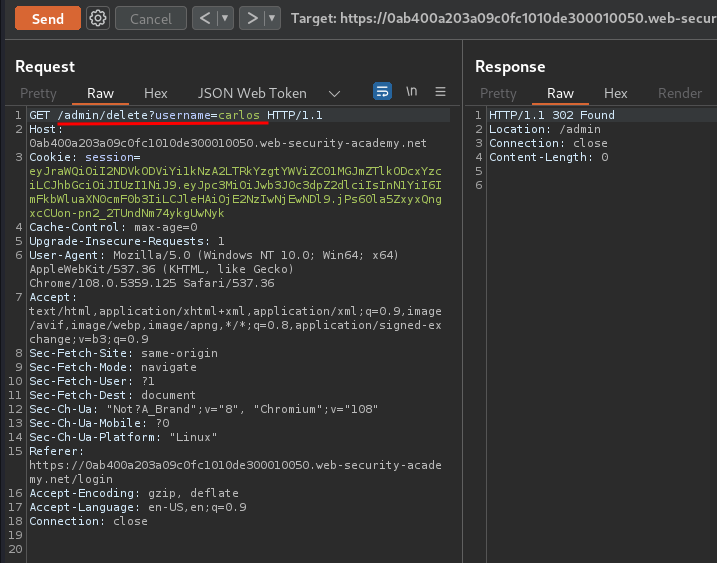Go forward to next request arrow
Image resolution: width=717 pixels, height=563 pixels.
tap(252, 18)
